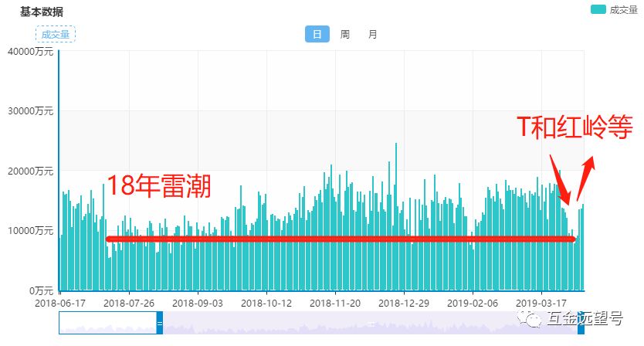
Task: Toggle the 成交量 dashed filter button
Action: coord(56,34)
